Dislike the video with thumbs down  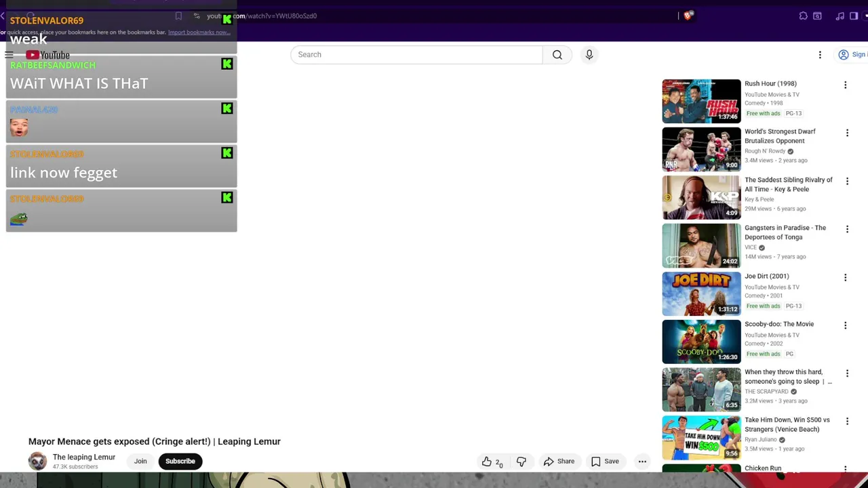521,462
